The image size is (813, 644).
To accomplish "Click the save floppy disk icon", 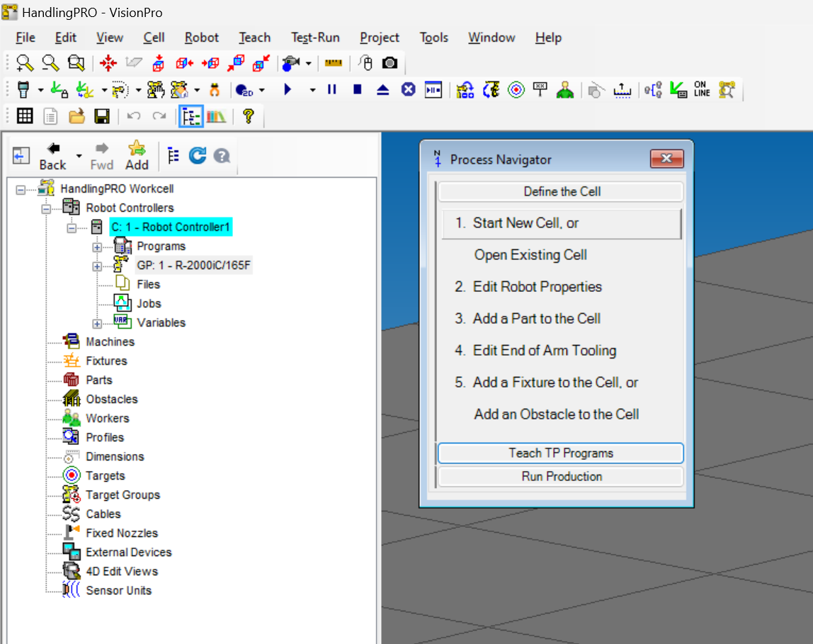I will click(102, 116).
